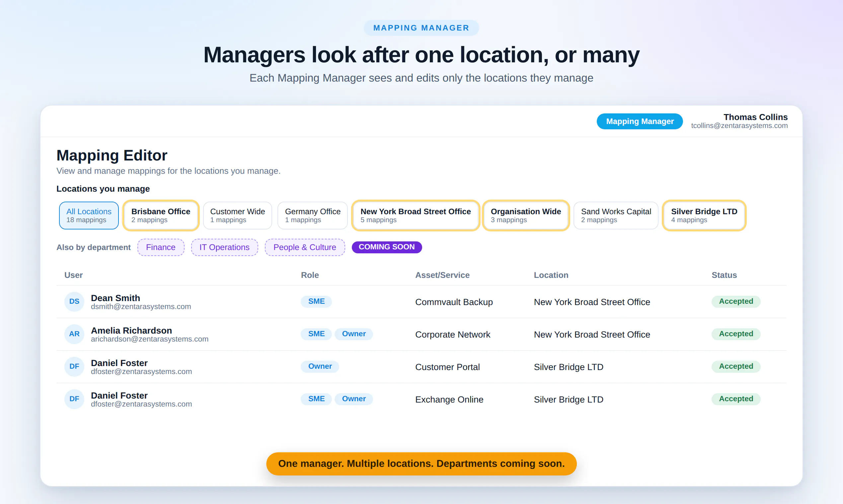Click the People & Culture department chip
Image resolution: width=843 pixels, height=504 pixels.
[305, 247]
